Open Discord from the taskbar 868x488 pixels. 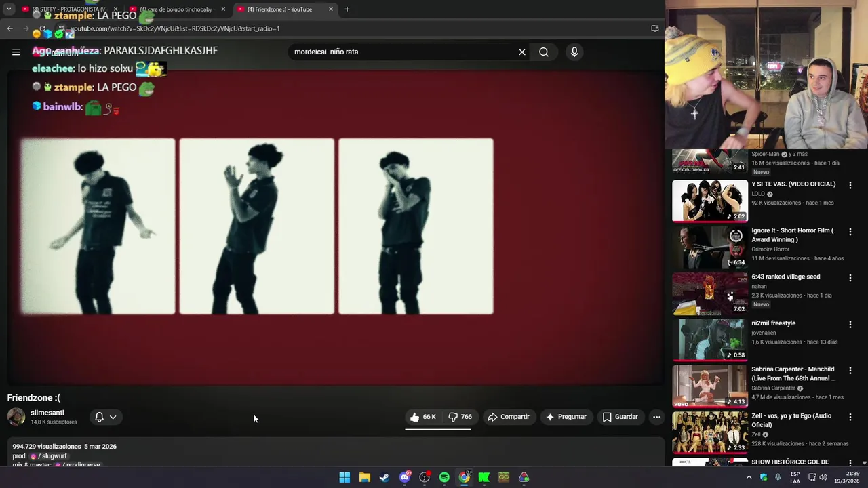[x=405, y=477]
